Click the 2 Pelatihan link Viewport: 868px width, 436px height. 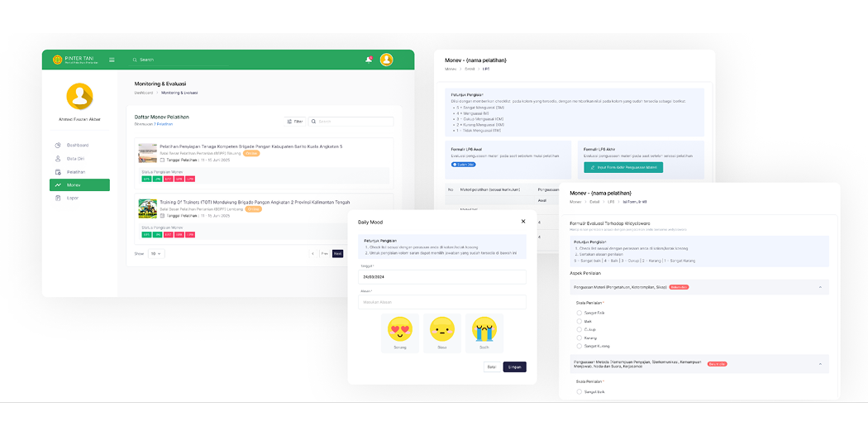tap(164, 124)
